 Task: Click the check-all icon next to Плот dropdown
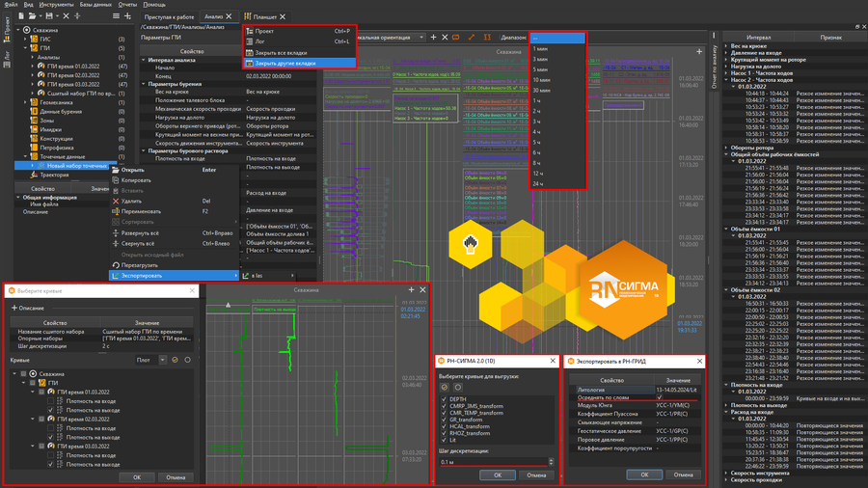tap(175, 360)
